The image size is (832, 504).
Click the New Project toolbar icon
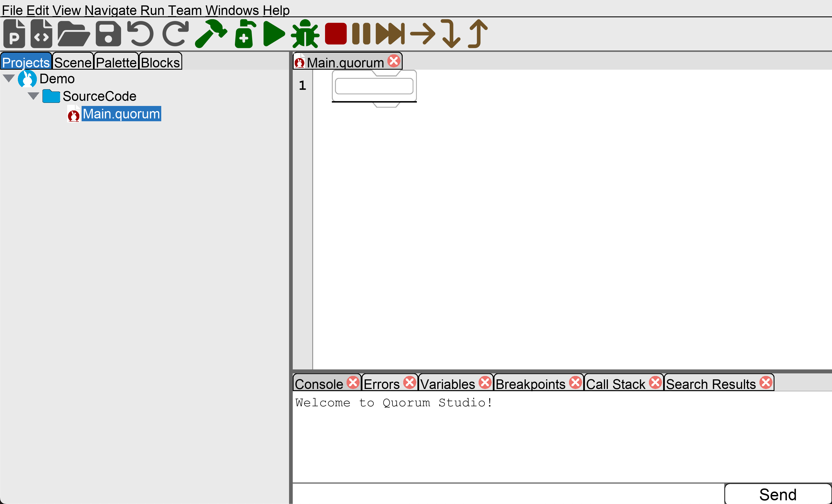click(14, 33)
